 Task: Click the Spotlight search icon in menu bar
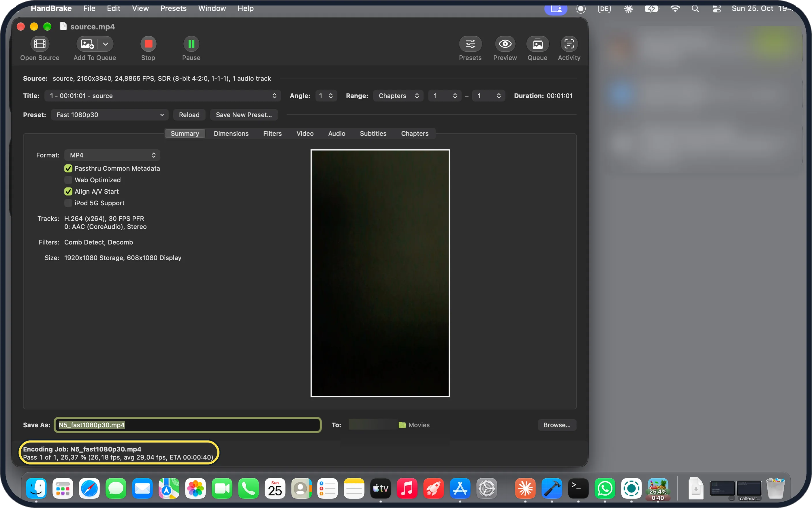[695, 9]
